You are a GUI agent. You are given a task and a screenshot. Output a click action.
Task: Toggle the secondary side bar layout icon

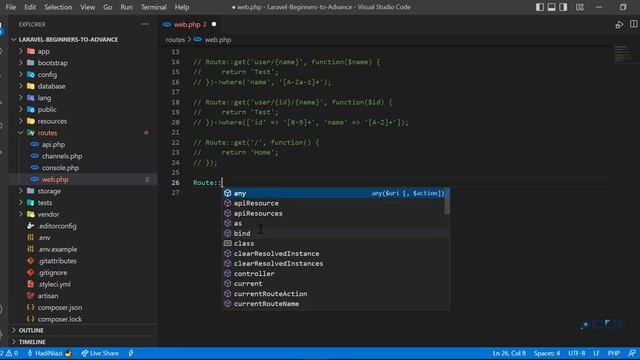click(x=563, y=7)
